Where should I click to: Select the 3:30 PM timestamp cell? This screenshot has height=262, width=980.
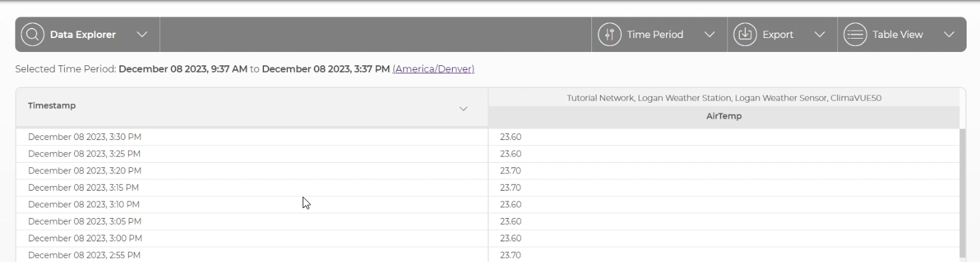[x=252, y=137]
